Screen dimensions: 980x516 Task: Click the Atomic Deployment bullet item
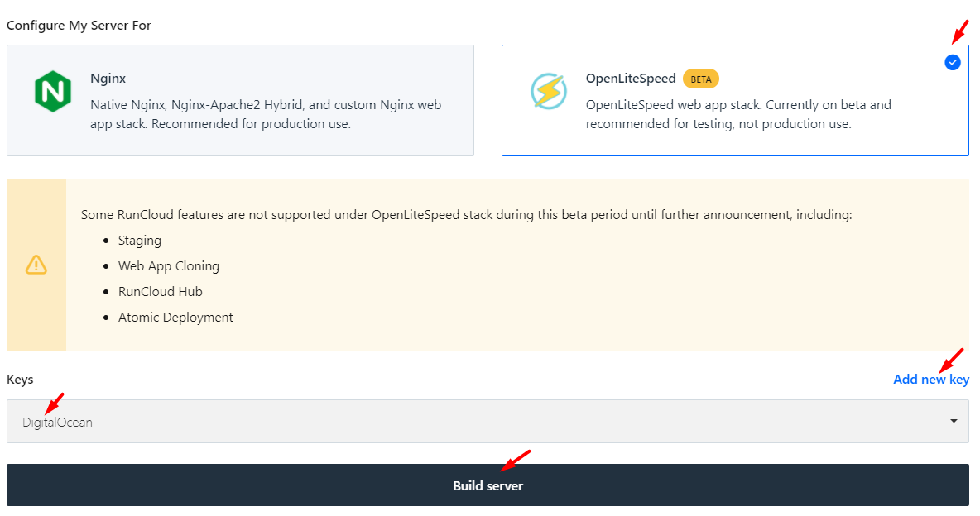[x=175, y=318]
